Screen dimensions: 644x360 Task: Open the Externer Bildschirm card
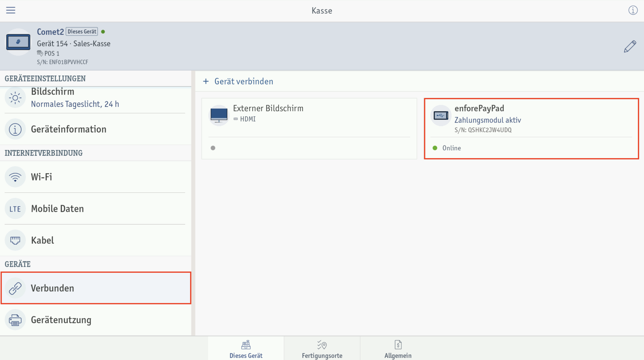tap(309, 129)
